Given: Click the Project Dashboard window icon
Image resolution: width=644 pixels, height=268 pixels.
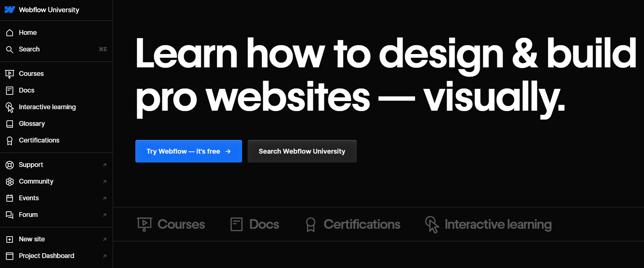Looking at the screenshot, I should [10, 256].
